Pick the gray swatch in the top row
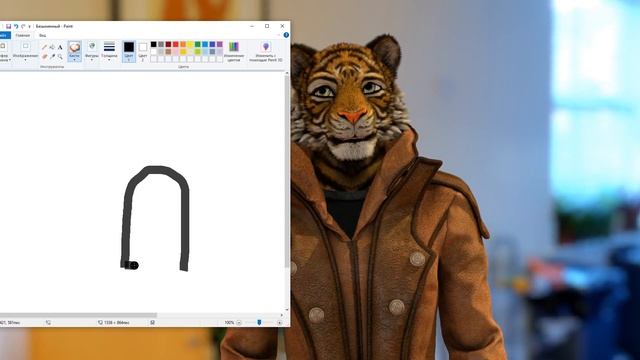The height and width of the screenshot is (360, 640). point(161,44)
